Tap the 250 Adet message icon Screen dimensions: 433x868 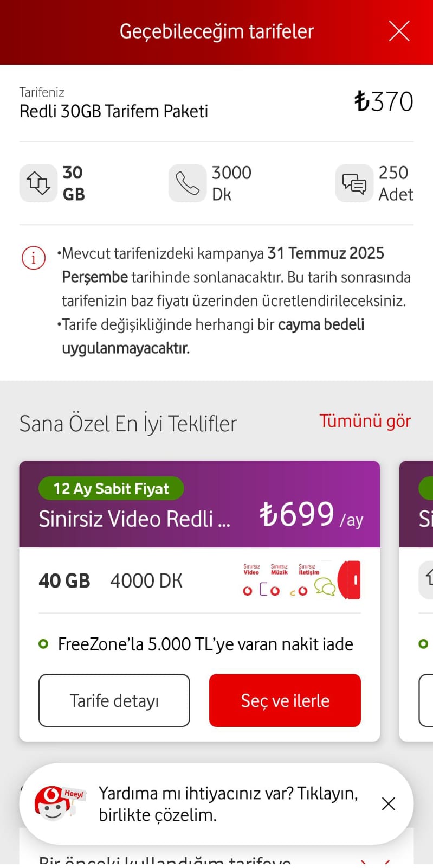click(x=354, y=183)
